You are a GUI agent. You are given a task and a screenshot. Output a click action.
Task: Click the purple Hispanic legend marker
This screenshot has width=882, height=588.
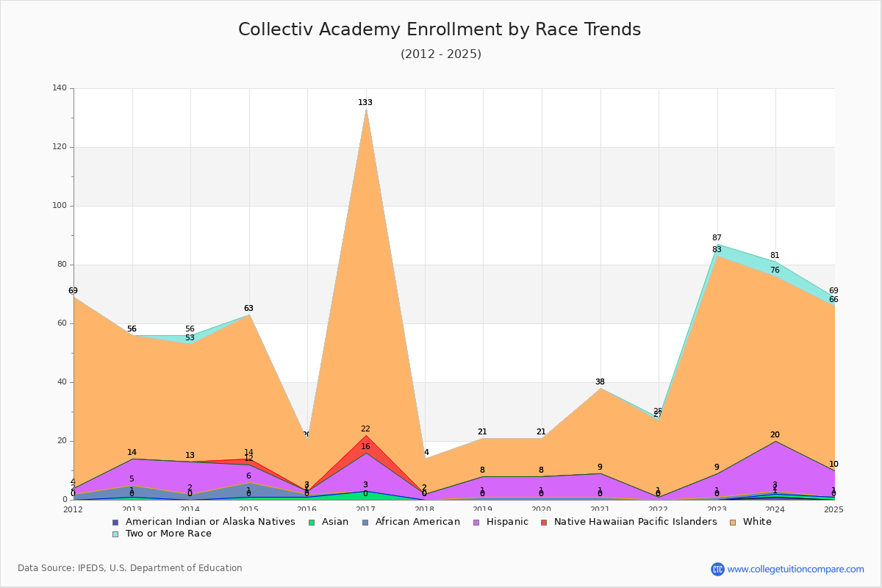click(476, 522)
